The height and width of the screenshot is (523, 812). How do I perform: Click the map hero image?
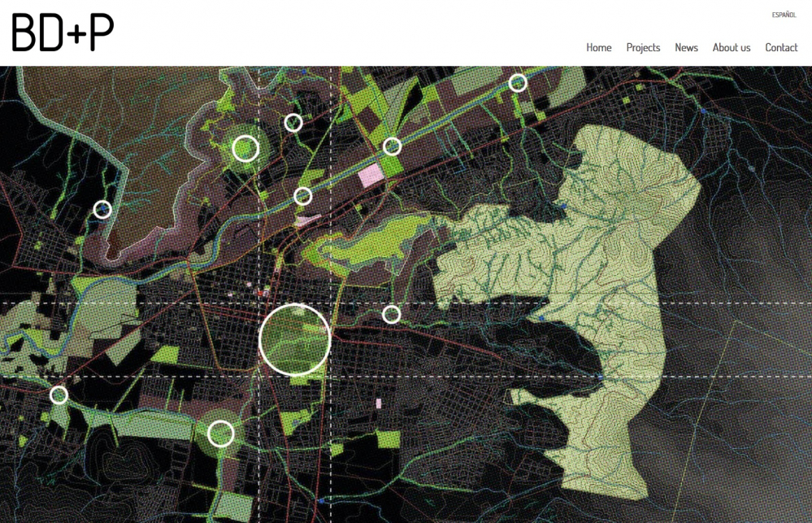coord(406,294)
